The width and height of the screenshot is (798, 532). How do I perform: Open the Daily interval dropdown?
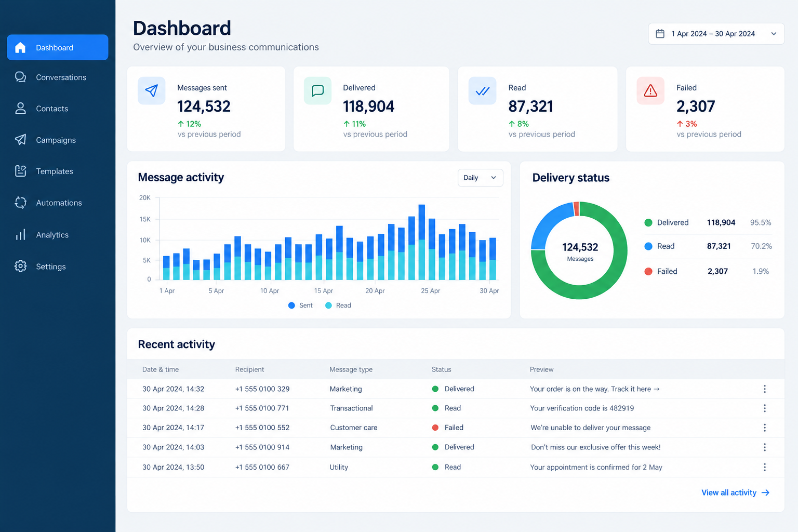click(x=481, y=178)
